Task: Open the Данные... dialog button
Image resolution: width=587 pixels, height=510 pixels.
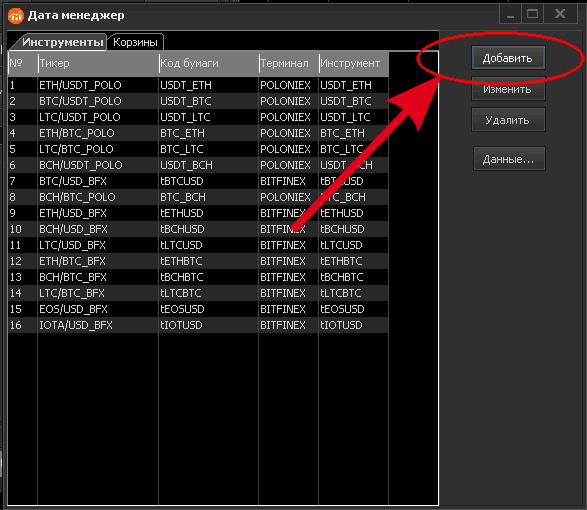Action: pos(509,159)
